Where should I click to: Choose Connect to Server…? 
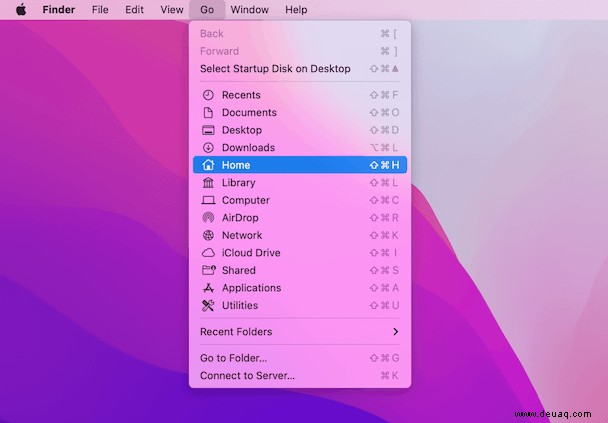click(300, 376)
